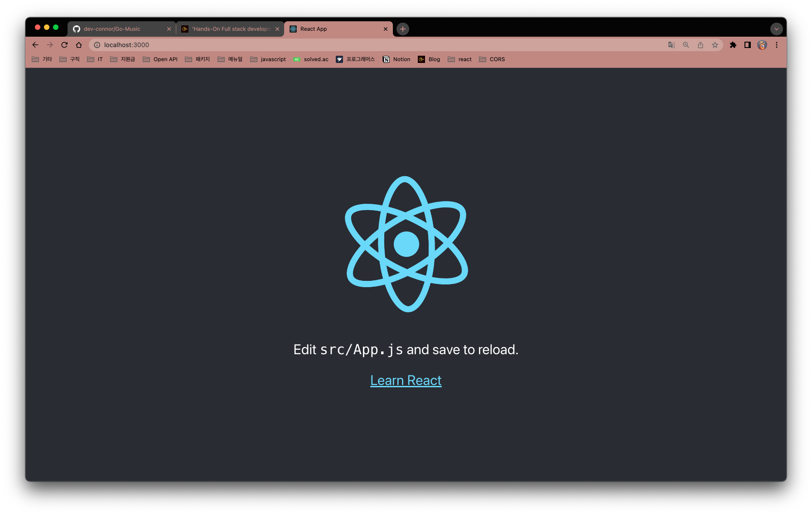This screenshot has width=812, height=515.
Task: Switch to Hands-On Full stack tab
Action: pyautogui.click(x=230, y=29)
